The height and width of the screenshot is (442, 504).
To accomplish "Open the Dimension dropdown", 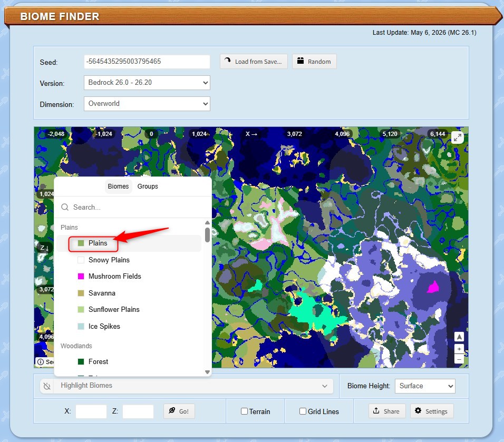I will pos(147,104).
